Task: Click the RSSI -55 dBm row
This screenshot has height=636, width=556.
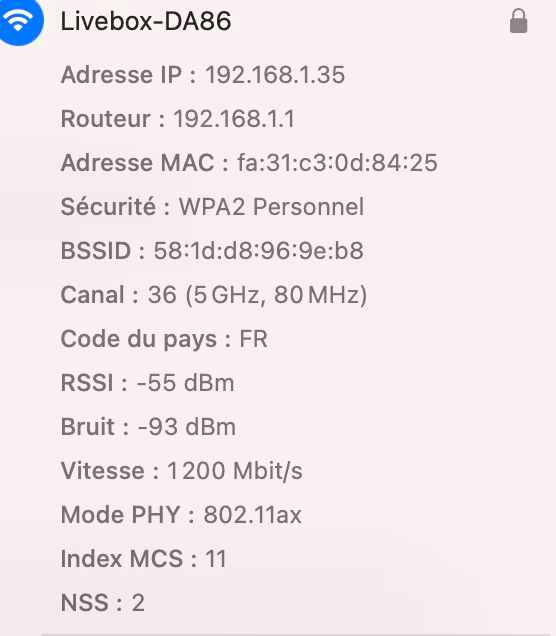Action: [147, 383]
